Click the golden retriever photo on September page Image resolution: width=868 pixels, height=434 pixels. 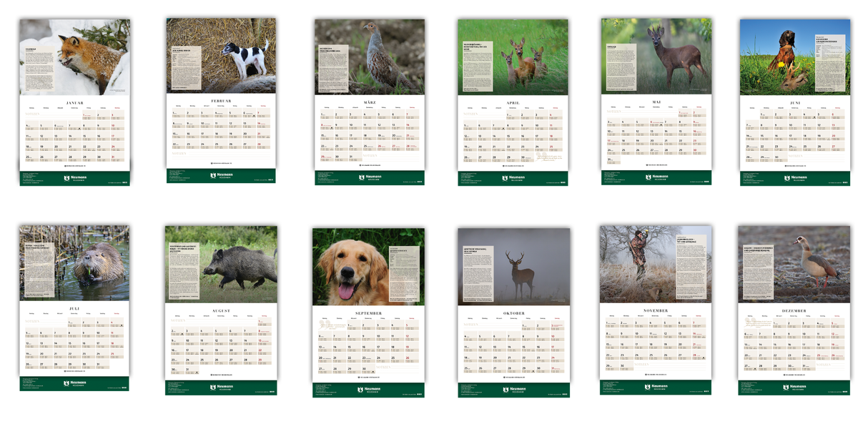pos(368,267)
